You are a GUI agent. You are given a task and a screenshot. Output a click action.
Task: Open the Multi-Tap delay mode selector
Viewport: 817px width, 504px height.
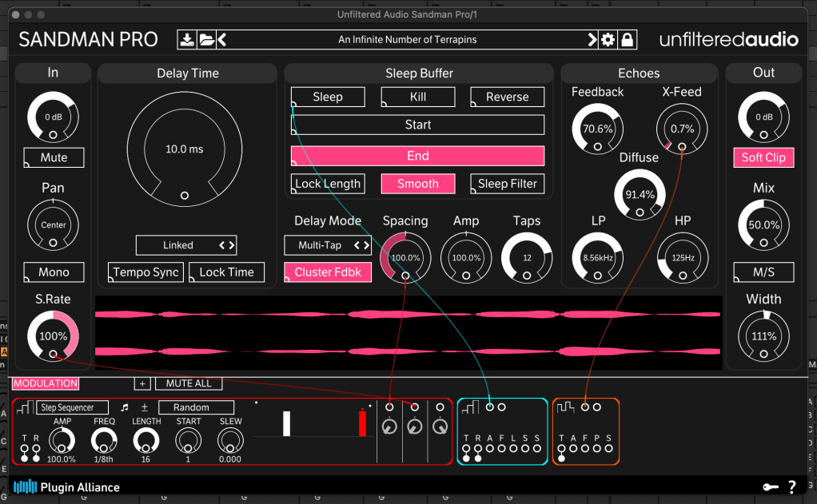[328, 245]
